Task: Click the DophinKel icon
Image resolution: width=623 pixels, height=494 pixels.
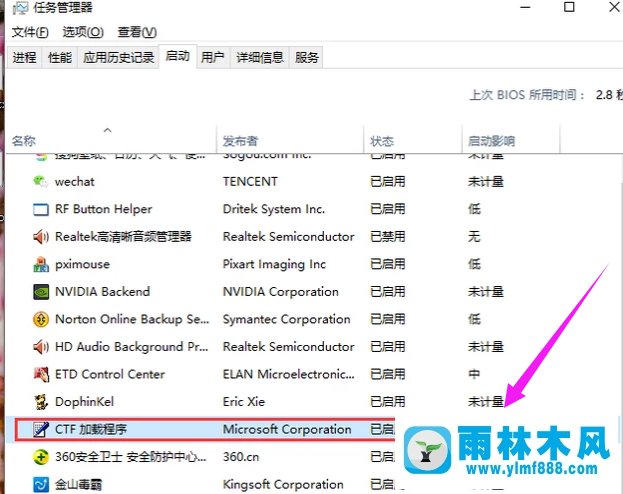Action: (x=41, y=402)
